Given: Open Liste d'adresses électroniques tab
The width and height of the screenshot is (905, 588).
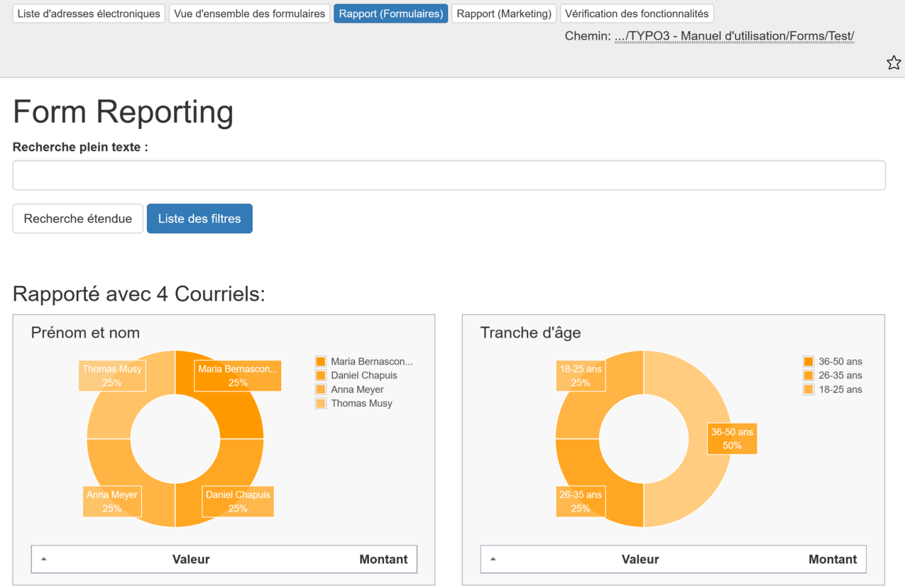Looking at the screenshot, I should 89,13.
